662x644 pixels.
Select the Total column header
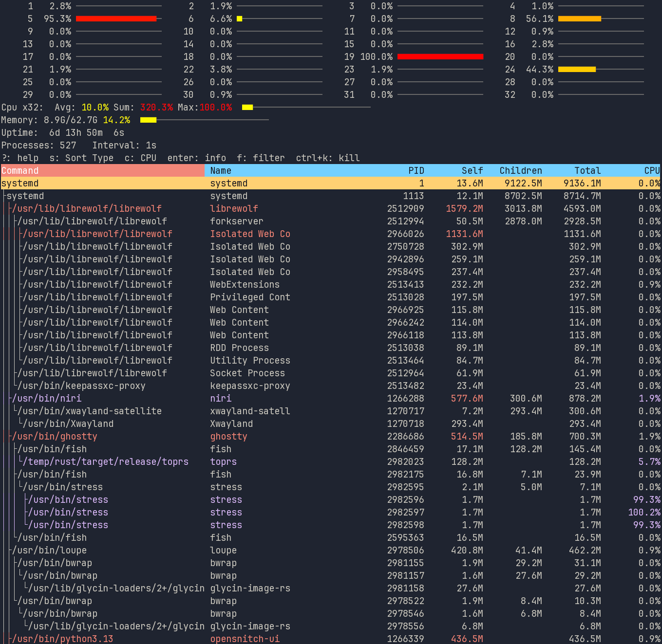point(587,170)
